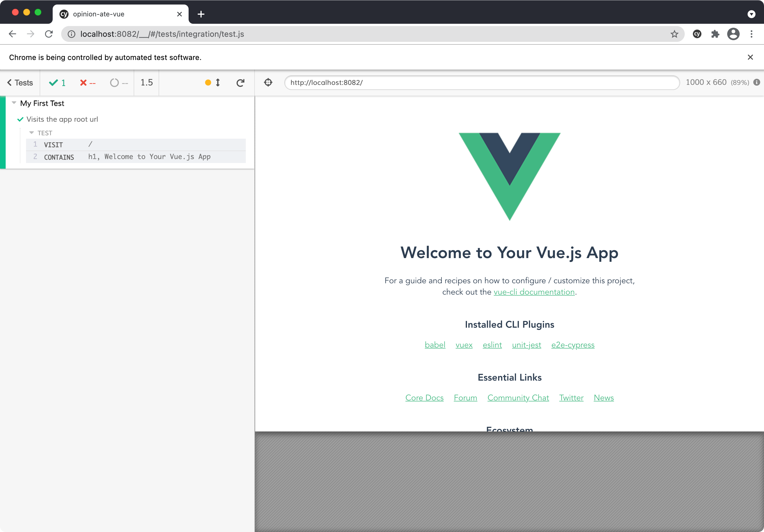This screenshot has height=532, width=764.
Task: Open the Twitter link
Action: (571, 398)
